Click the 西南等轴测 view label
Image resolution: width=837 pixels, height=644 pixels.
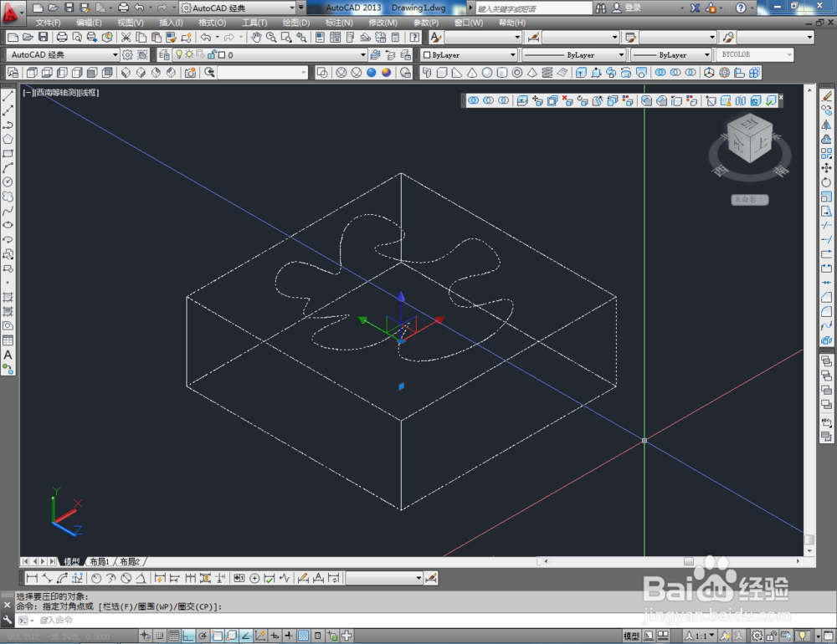(x=55, y=92)
